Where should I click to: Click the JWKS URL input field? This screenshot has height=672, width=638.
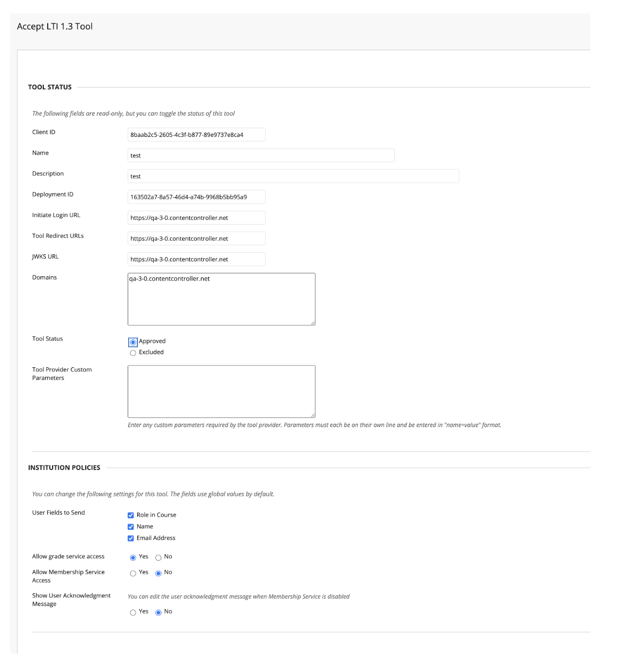pos(197,259)
